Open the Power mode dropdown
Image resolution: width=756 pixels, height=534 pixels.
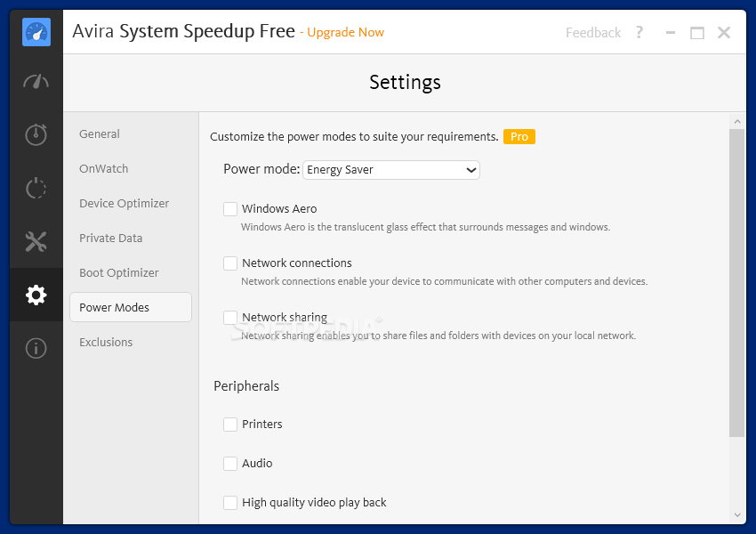391,170
